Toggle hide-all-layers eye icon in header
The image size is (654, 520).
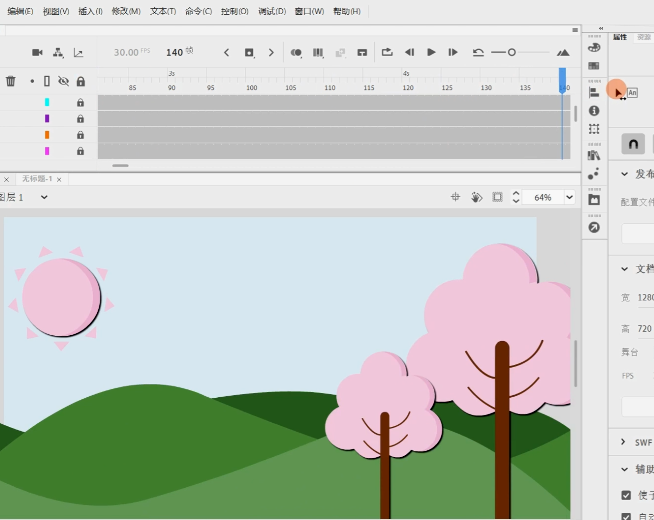63,81
